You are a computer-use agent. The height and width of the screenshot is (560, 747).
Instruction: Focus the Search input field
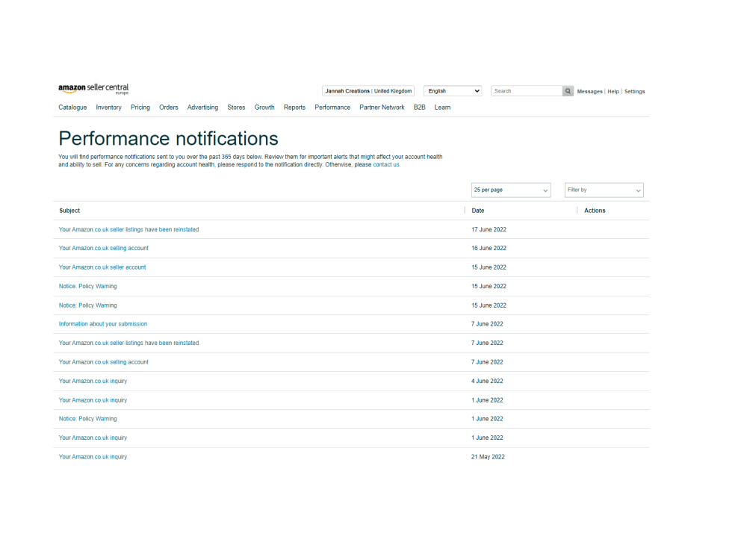tap(527, 91)
